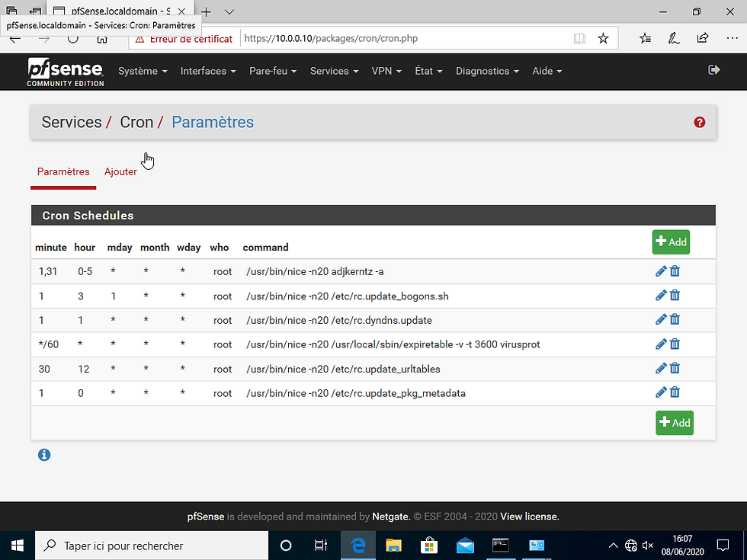Click the Paramètres breadcrumb link
This screenshot has width=747, height=560.
pos(213,123)
